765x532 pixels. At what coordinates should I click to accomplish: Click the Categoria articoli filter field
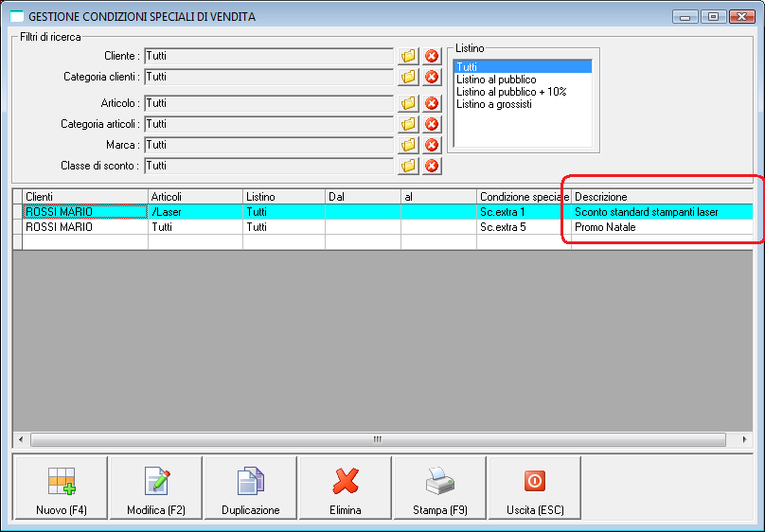(x=269, y=124)
